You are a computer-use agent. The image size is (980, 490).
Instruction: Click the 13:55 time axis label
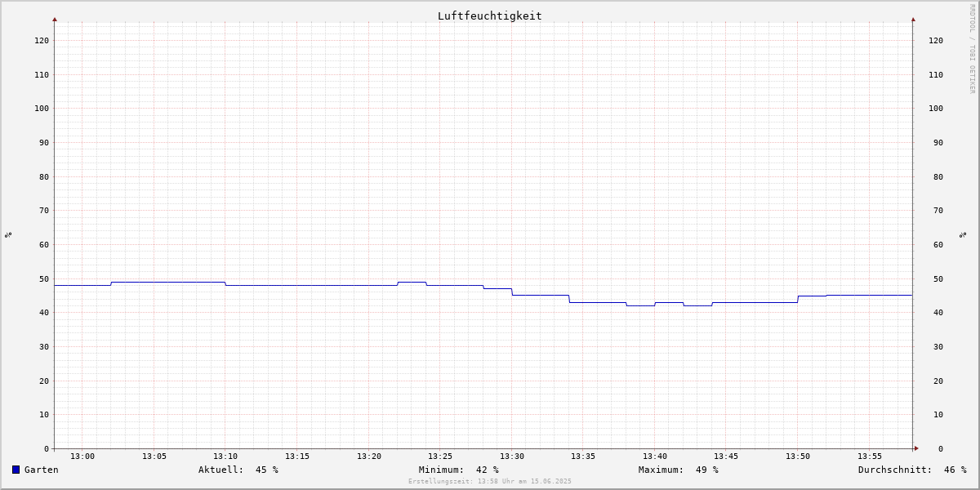[x=870, y=456]
